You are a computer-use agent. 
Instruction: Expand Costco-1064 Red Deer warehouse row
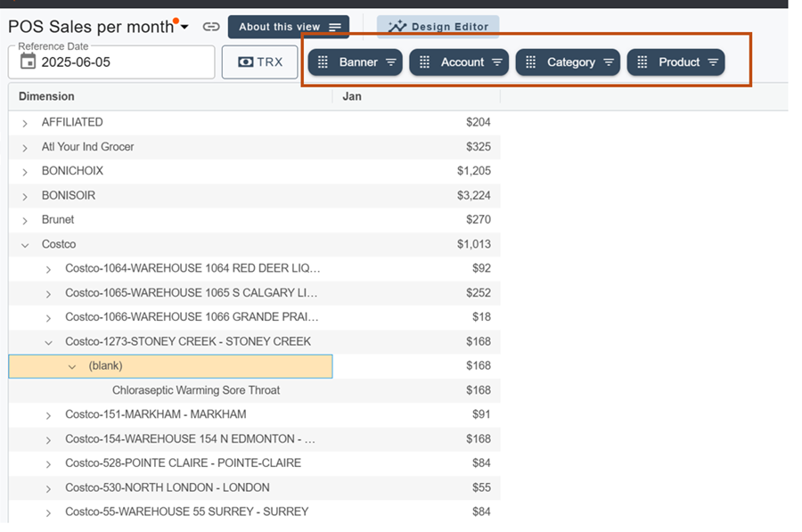pos(48,270)
